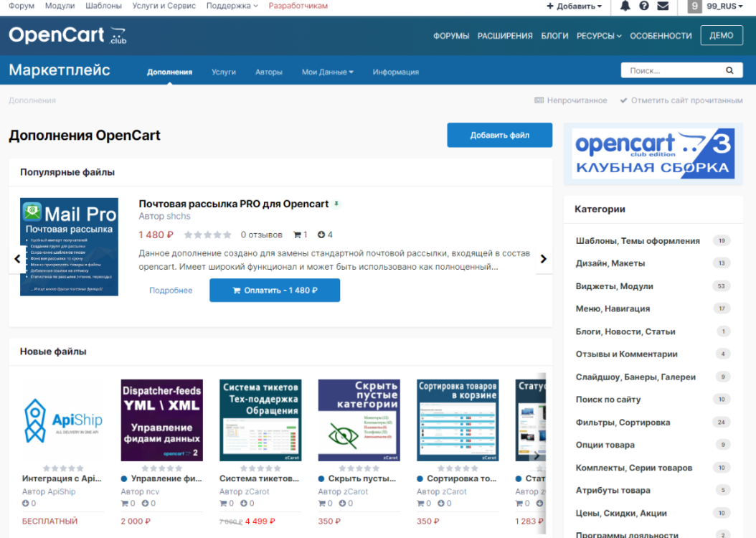Click the Оплатить - 1 480 ₽ button
Viewport: 756px width, 538px height.
(275, 291)
